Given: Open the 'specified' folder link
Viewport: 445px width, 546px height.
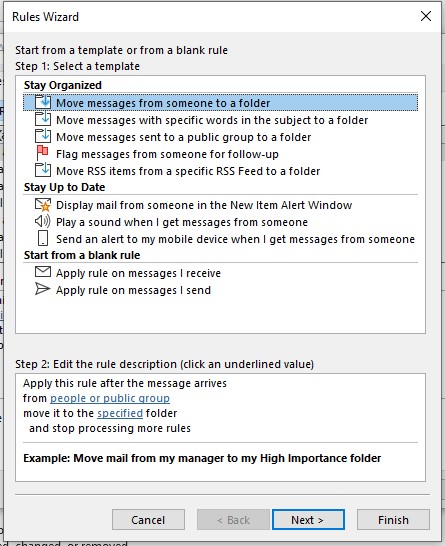Looking at the screenshot, I should click(120, 413).
